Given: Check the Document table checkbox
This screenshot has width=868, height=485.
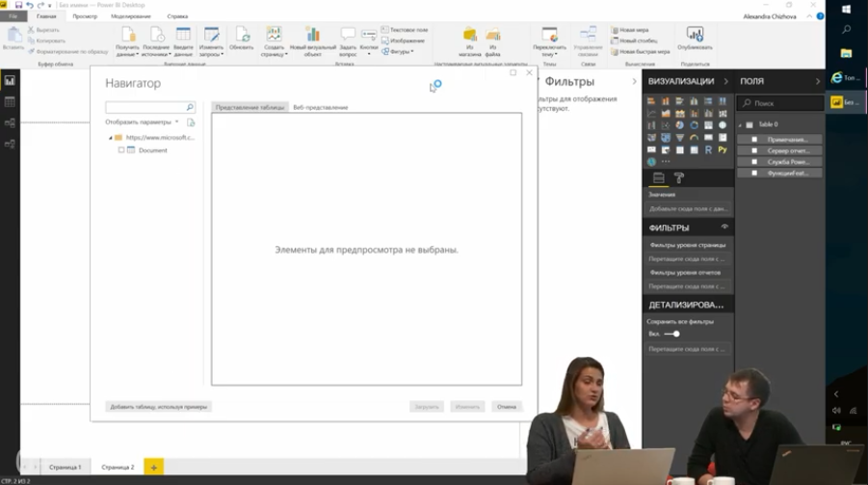Looking at the screenshot, I should [121, 150].
